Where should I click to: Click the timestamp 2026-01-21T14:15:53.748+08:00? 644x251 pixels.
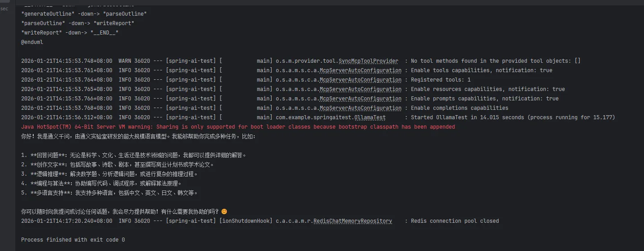point(66,61)
